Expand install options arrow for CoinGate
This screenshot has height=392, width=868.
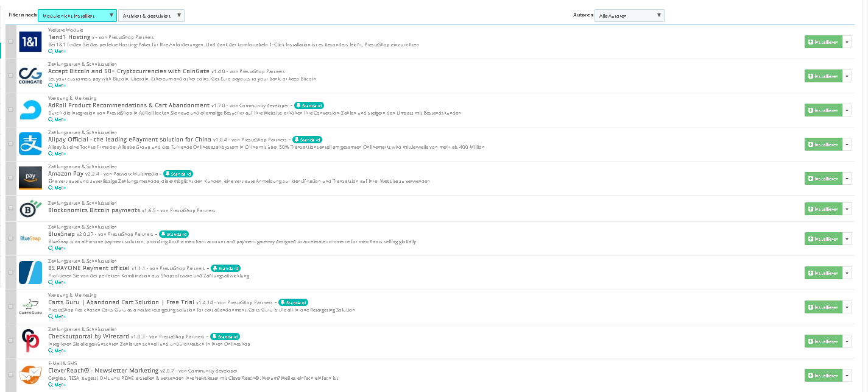point(847,76)
